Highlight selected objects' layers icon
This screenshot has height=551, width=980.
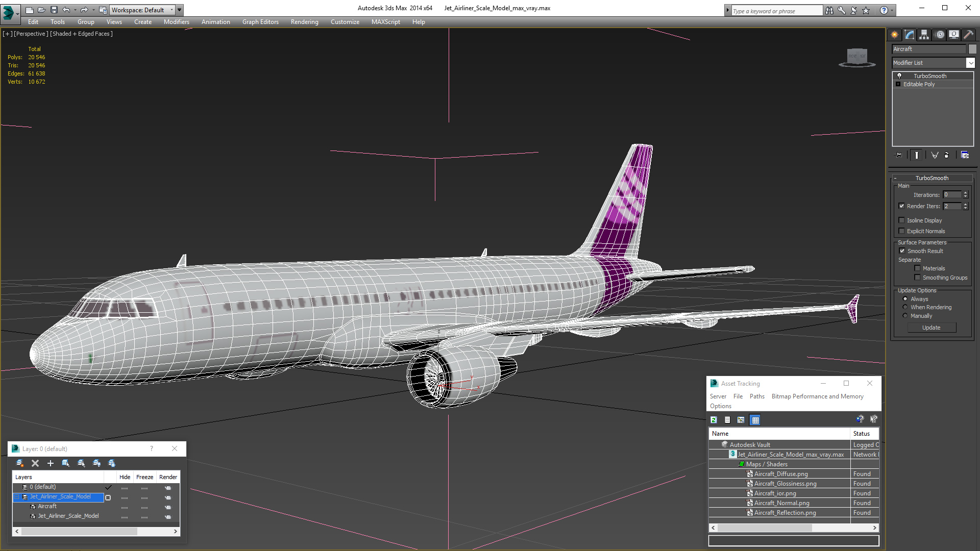pos(81,463)
